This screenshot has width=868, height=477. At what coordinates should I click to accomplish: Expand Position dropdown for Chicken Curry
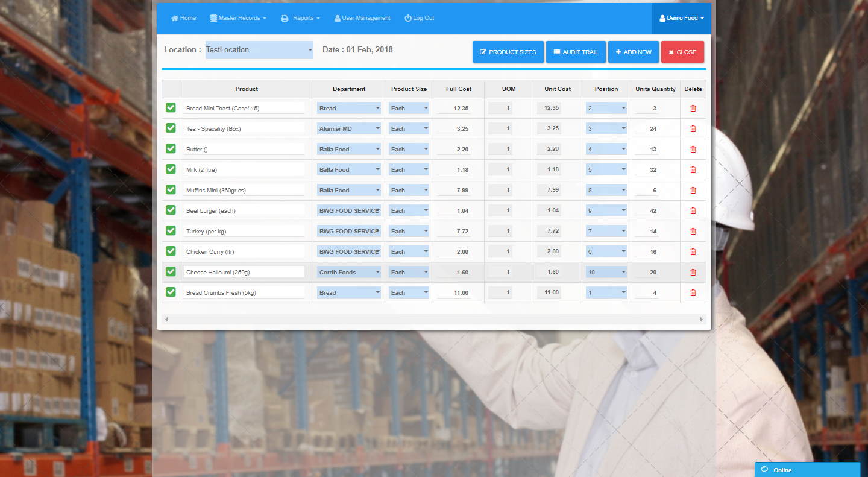point(606,251)
